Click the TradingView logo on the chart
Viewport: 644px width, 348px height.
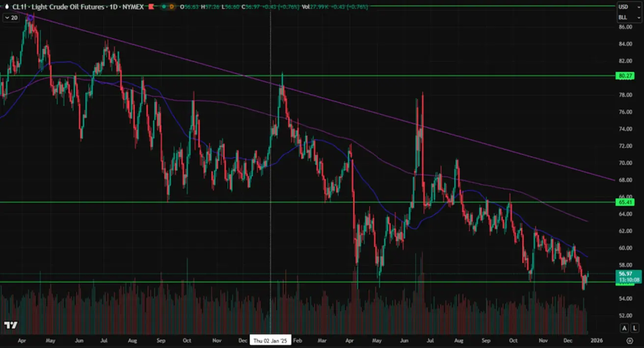click(x=10, y=325)
